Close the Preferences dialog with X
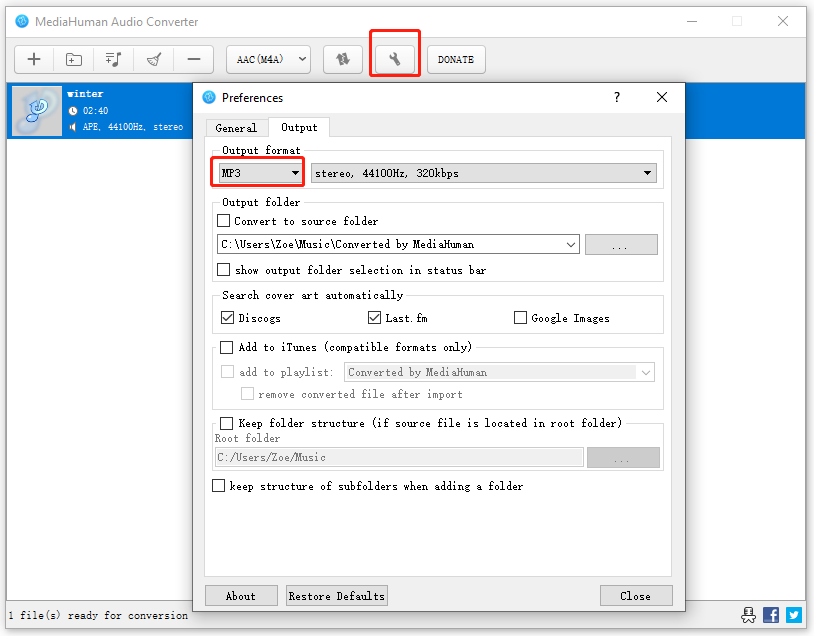This screenshot has width=814, height=636. tap(662, 97)
